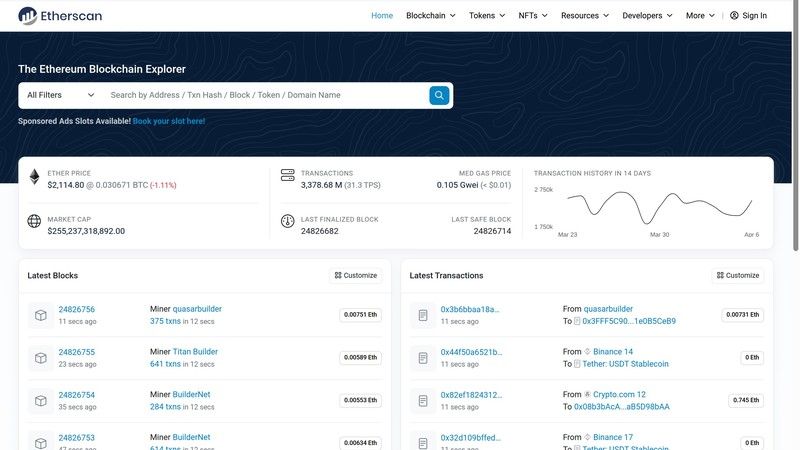Click the document icon for txn 0x44f50a6521b
800x450 pixels.
point(423,358)
